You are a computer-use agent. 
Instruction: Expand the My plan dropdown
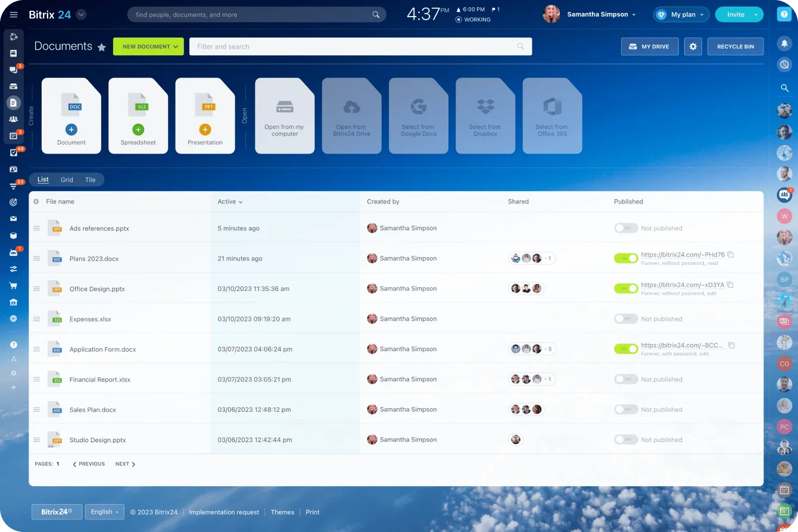click(702, 15)
